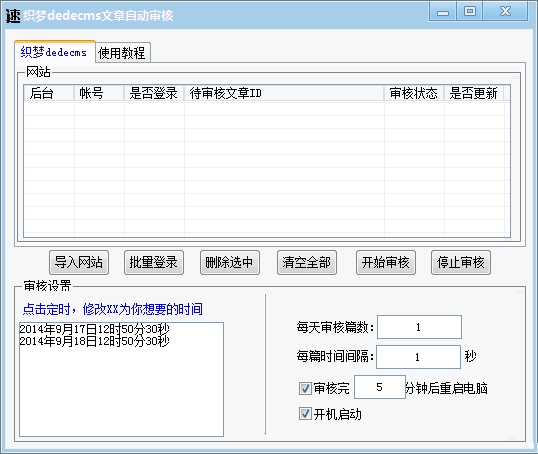Click the 清空全部 button
Screen dimensions: 538x454
[x=307, y=263]
